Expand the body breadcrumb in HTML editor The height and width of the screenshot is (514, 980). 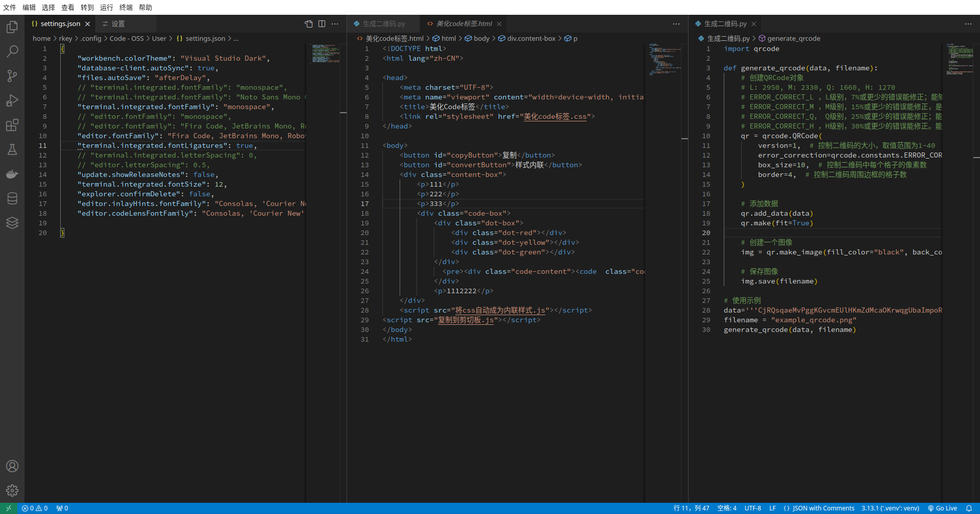pos(477,39)
